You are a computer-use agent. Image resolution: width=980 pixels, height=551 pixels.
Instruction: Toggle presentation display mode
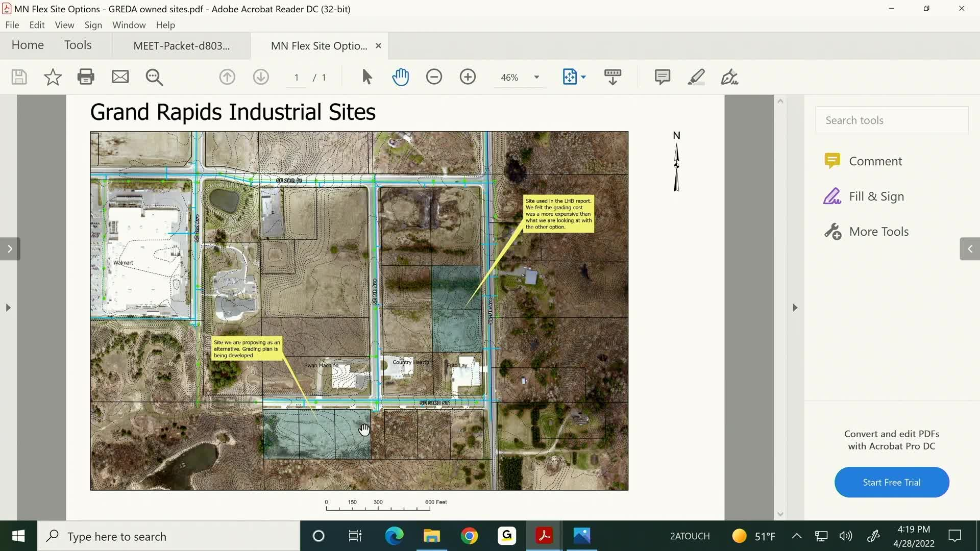[x=612, y=77]
